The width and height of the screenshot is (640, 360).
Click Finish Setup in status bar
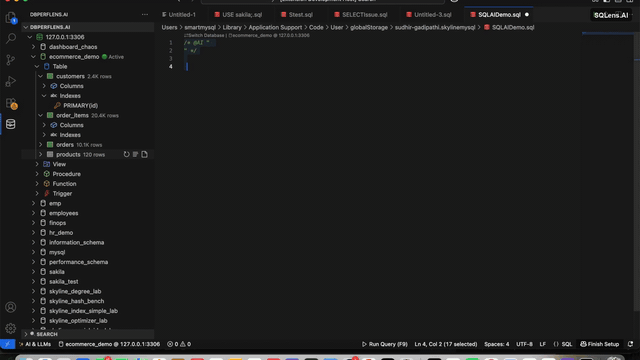600,344
